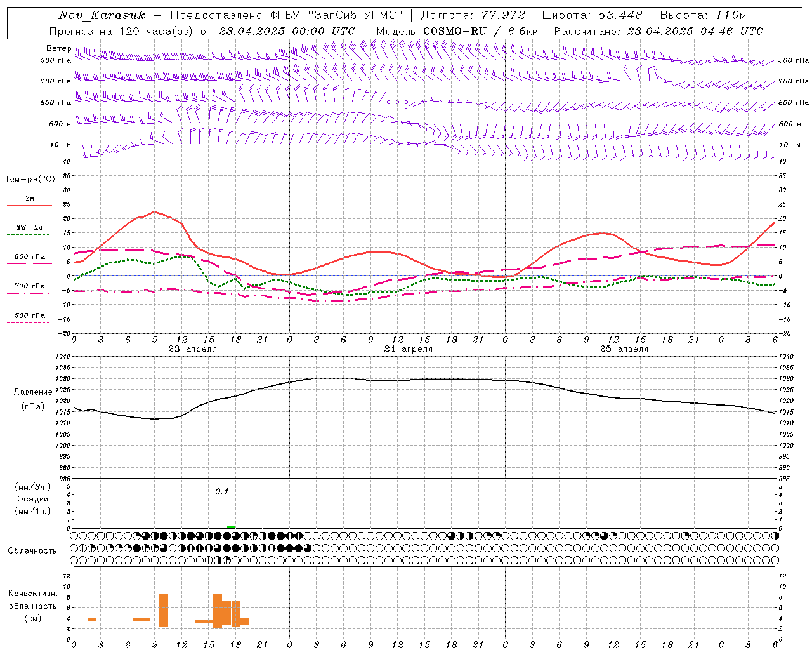Click the 850 гПа temperature legend entry
Viewport: 812px width, 650px height.
pyautogui.click(x=29, y=257)
